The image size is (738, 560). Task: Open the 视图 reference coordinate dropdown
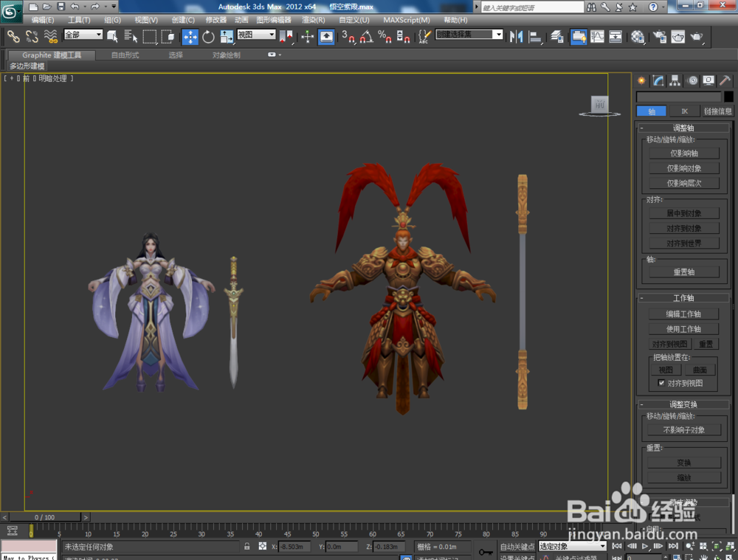click(257, 35)
